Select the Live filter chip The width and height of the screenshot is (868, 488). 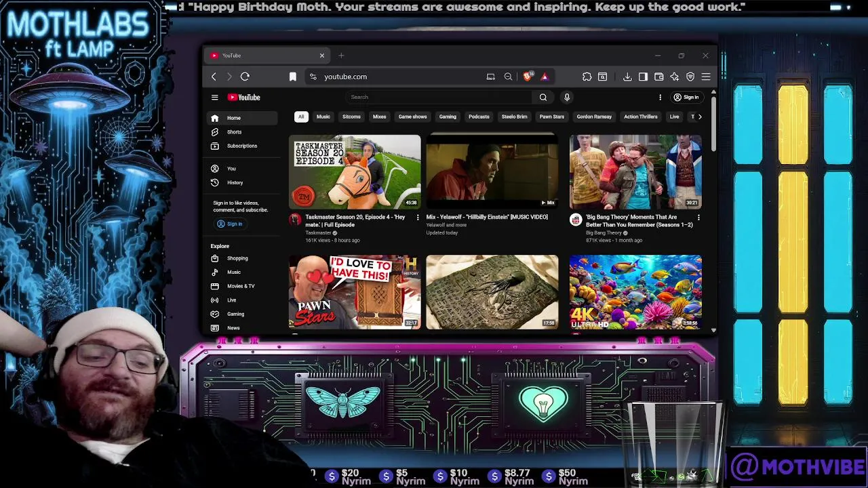(x=674, y=117)
